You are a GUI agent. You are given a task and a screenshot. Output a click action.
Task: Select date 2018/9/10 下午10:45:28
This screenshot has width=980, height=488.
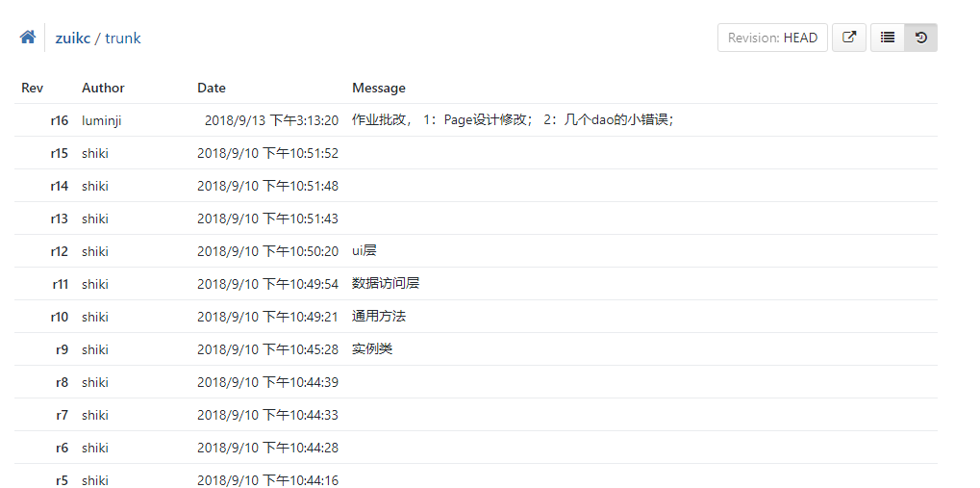(x=268, y=349)
